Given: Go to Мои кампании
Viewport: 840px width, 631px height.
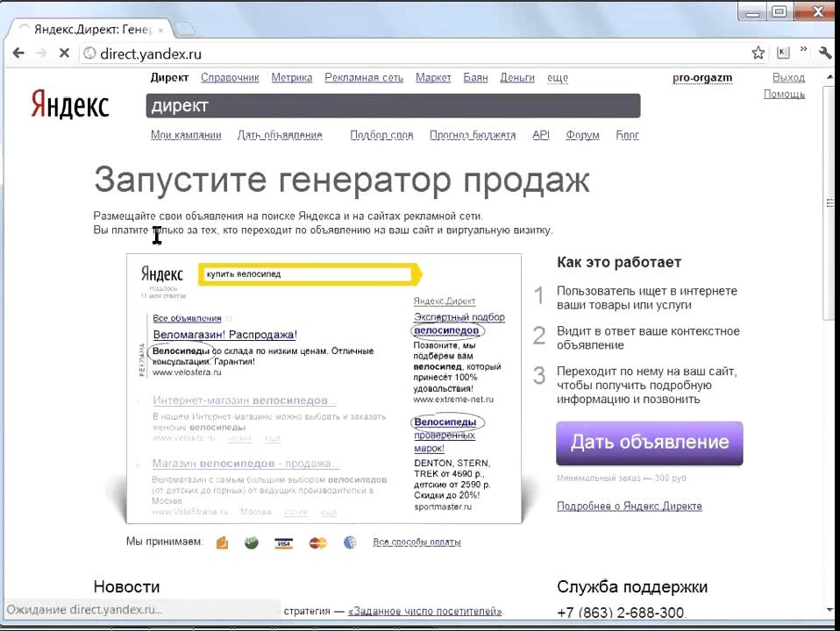Looking at the screenshot, I should point(186,135).
